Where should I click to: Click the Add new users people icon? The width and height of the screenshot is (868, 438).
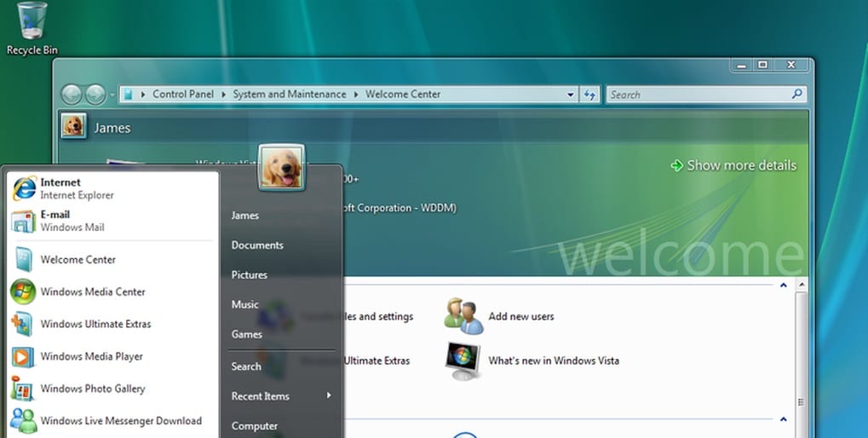(463, 316)
